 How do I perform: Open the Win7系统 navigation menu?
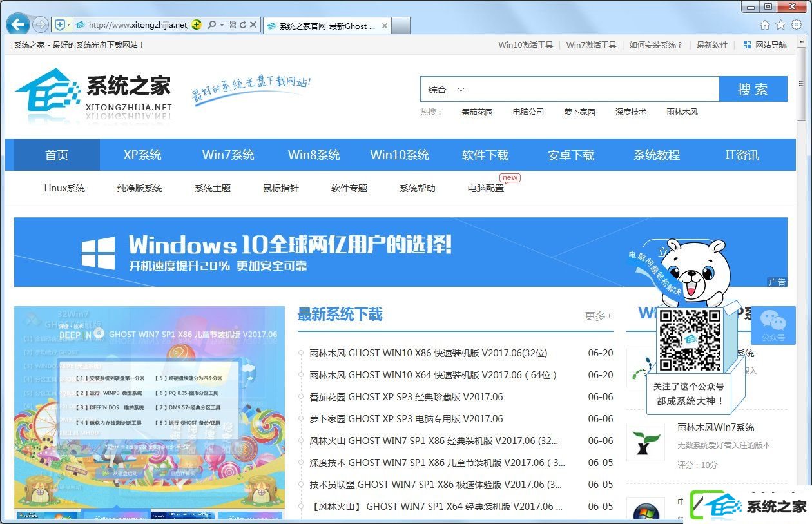228,155
